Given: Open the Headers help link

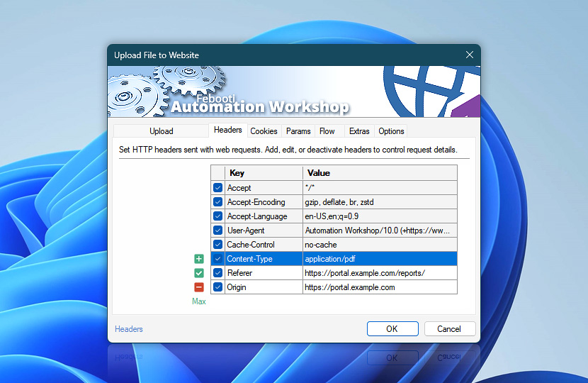Looking at the screenshot, I should tap(129, 329).
